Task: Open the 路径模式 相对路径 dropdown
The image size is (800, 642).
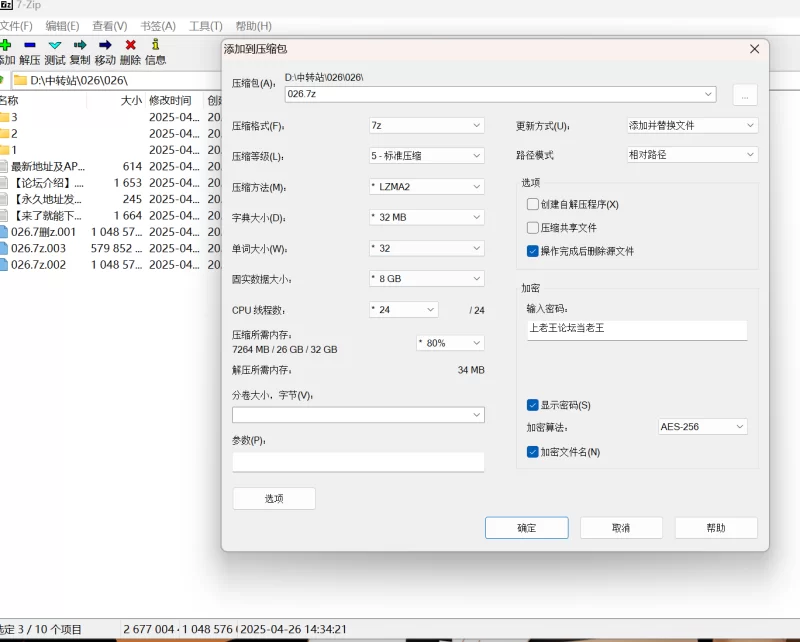Action: pos(692,155)
